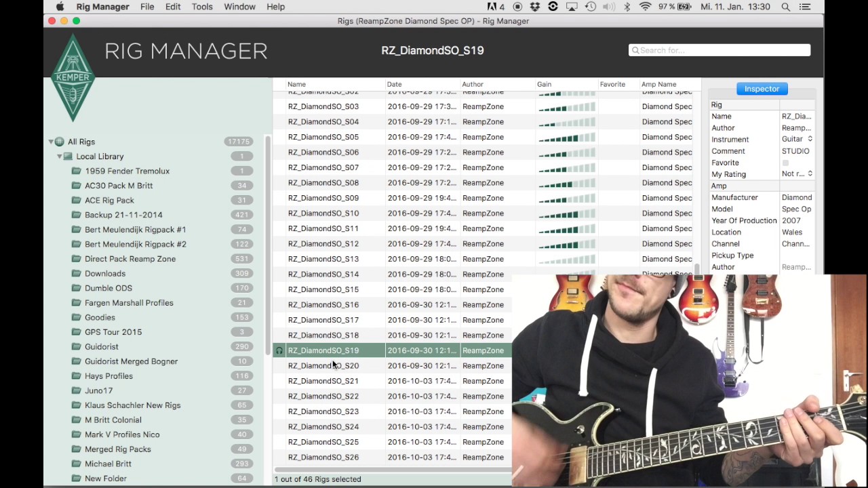Viewport: 868px width, 488px height.
Task: Click the Inspector button
Action: 762,89
